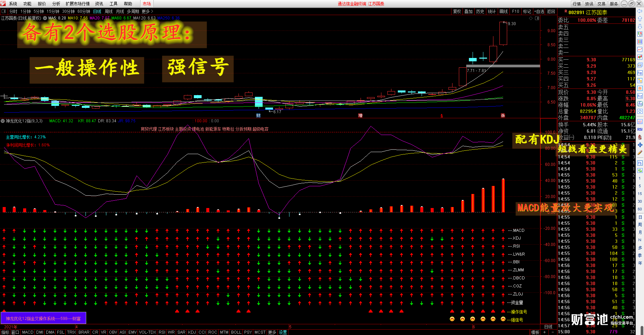Switch to 5-minute period in sidebar
The height and width of the screenshot is (335, 644).
pyautogui.click(x=640, y=186)
